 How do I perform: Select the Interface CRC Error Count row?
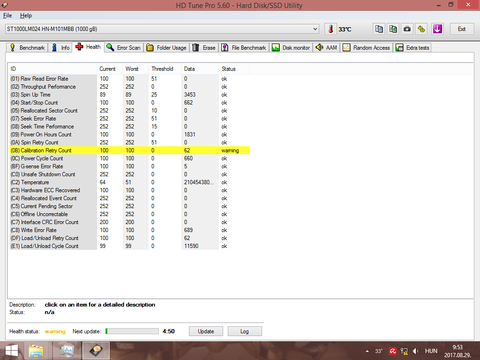pos(129,222)
